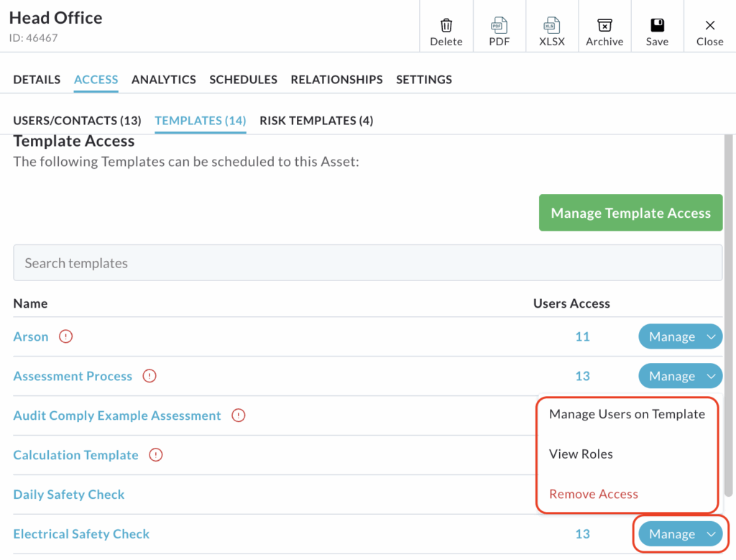This screenshot has width=736, height=560.
Task: Export asset as XLSX
Action: pos(551,26)
